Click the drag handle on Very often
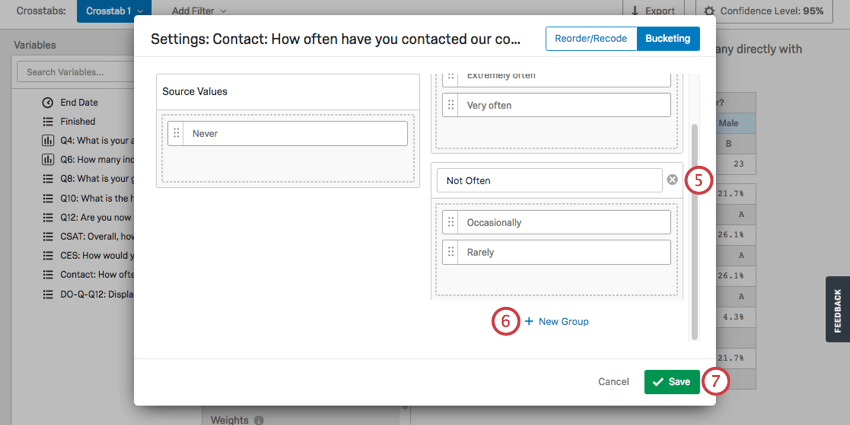The image size is (850, 425). 450,105
